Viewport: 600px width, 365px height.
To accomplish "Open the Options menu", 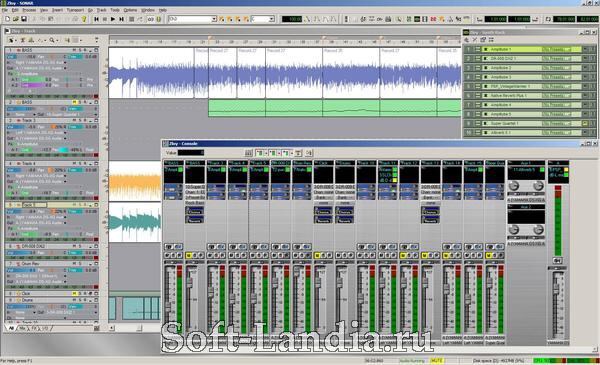I will (130, 10).
